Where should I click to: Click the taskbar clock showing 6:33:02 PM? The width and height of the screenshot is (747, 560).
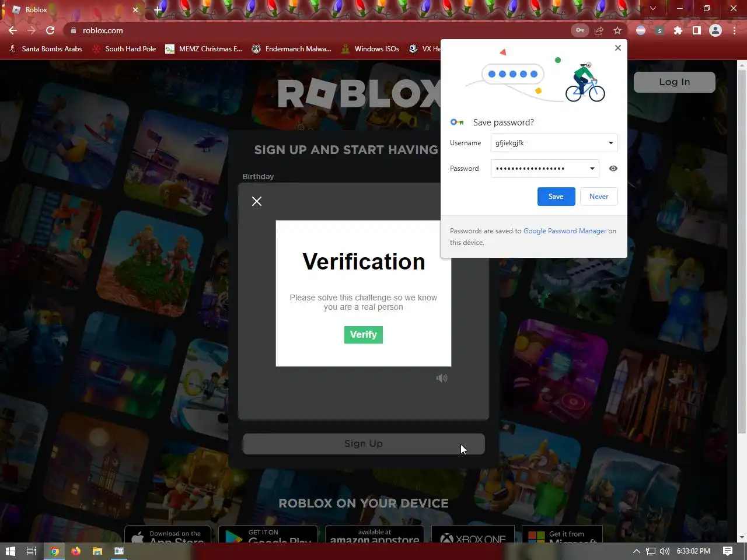click(x=693, y=551)
